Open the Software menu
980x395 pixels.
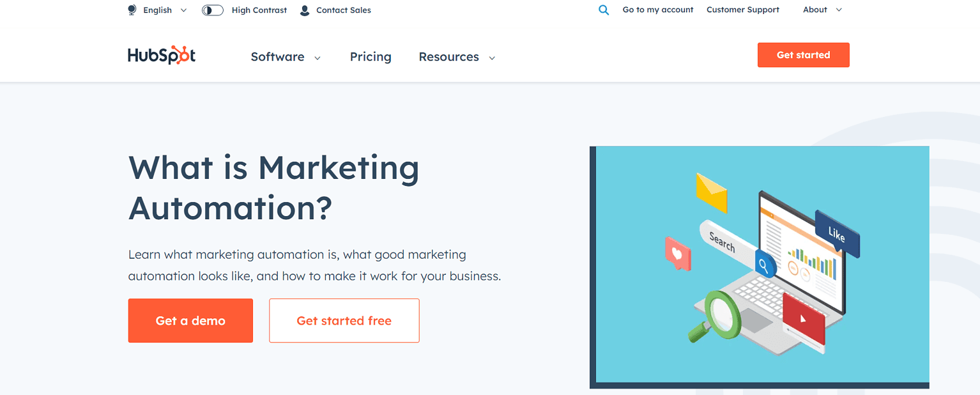pyautogui.click(x=277, y=57)
